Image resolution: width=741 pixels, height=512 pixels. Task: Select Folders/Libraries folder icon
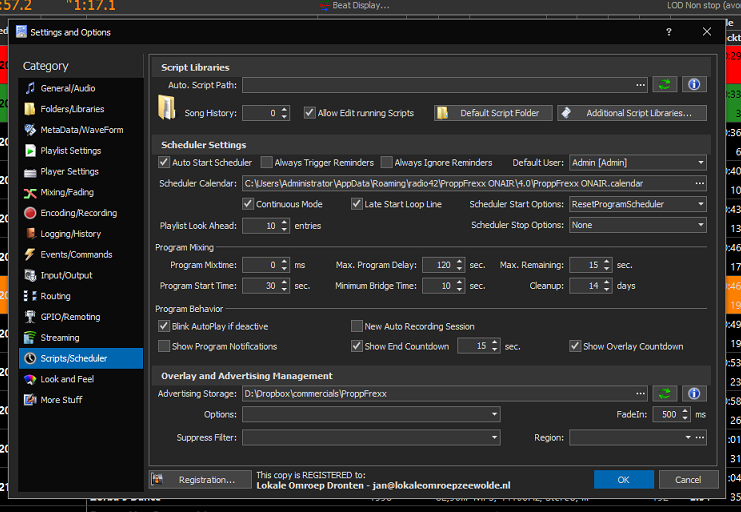click(30, 109)
